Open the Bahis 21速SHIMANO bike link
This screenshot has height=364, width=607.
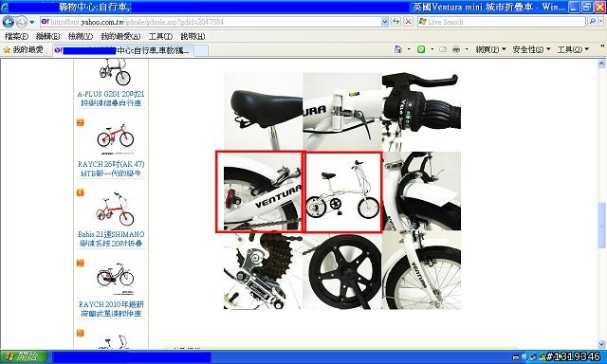click(x=111, y=239)
